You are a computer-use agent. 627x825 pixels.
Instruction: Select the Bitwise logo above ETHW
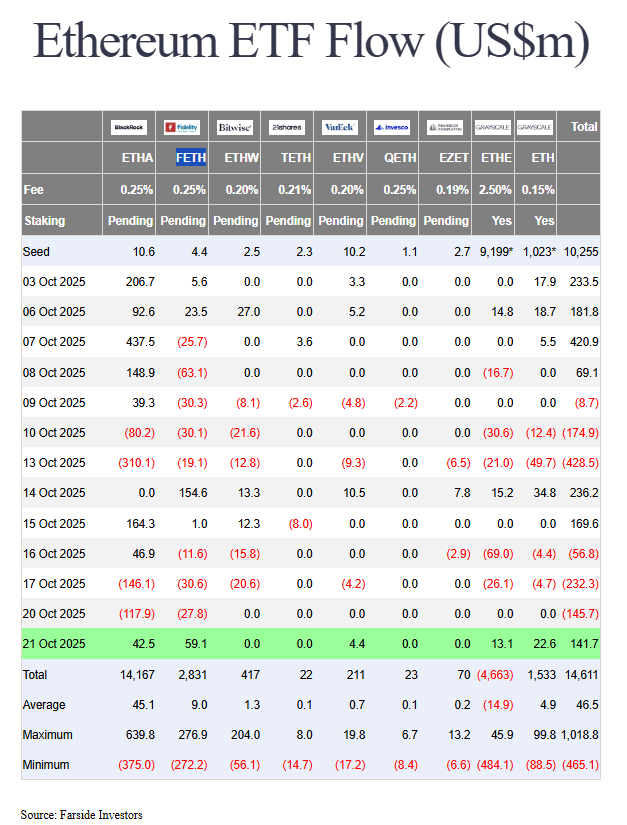(234, 127)
